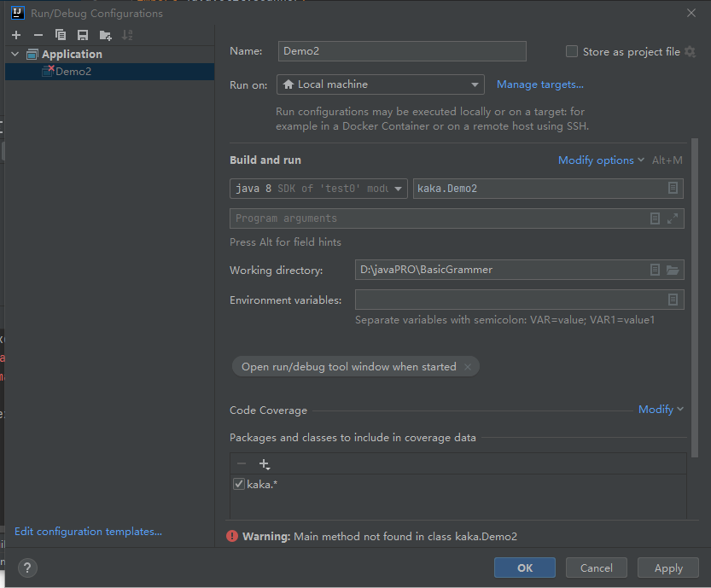Image resolution: width=711 pixels, height=588 pixels.
Task: Click the add-pattern plus icon under coverage packages
Action: point(265,464)
